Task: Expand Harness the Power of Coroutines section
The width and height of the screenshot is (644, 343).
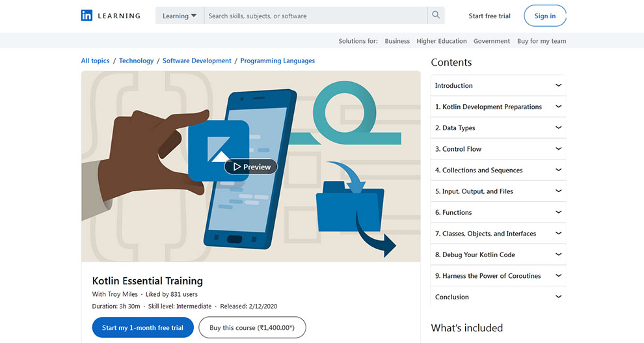Action: (x=498, y=276)
